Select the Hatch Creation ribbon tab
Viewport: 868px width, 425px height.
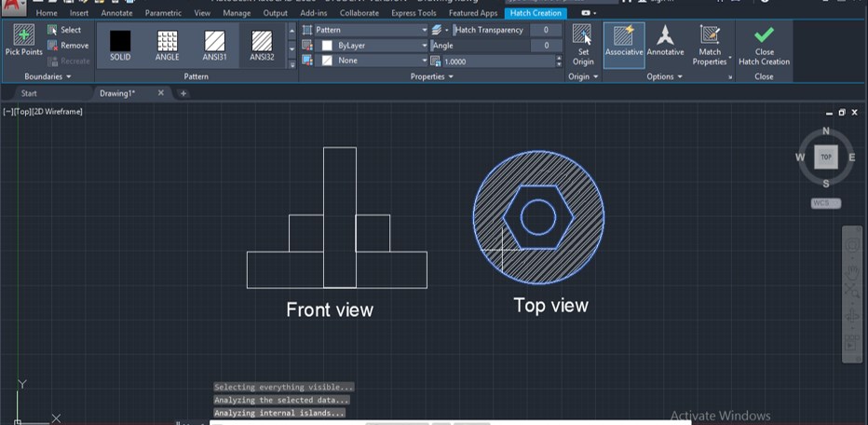tap(536, 13)
